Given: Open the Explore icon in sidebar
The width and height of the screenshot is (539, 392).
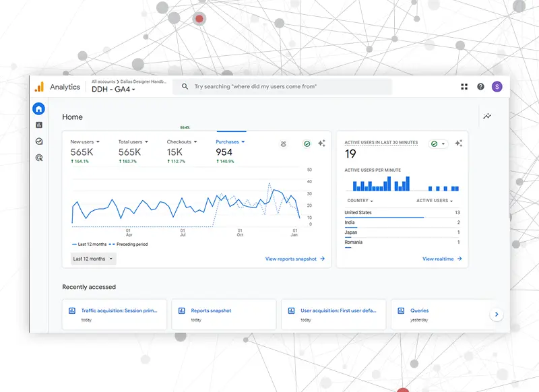Looking at the screenshot, I should pos(39,141).
